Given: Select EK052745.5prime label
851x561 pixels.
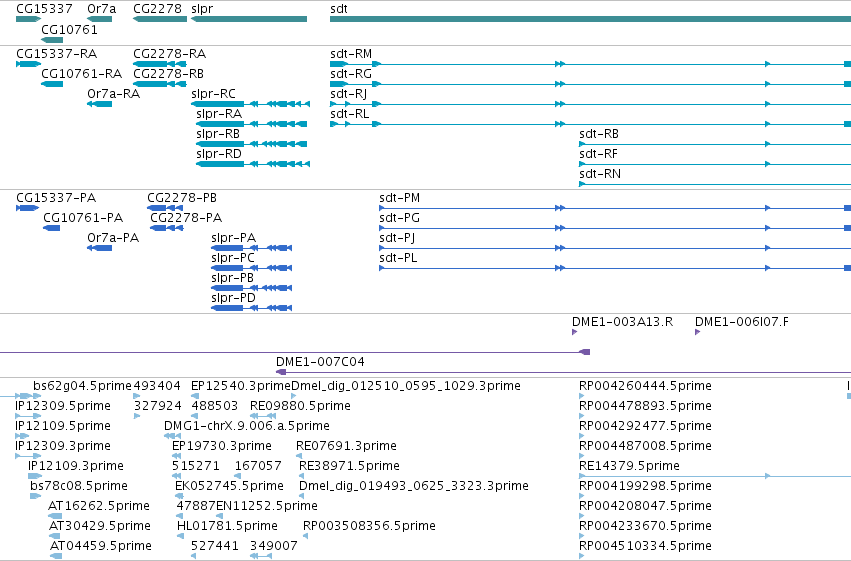Looking at the screenshot, I should pos(229,486).
